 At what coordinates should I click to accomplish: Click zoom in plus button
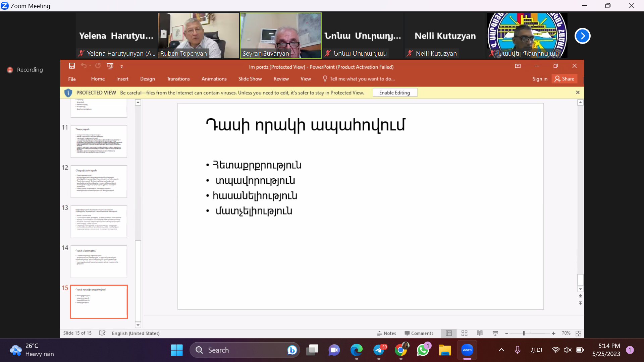553,333
